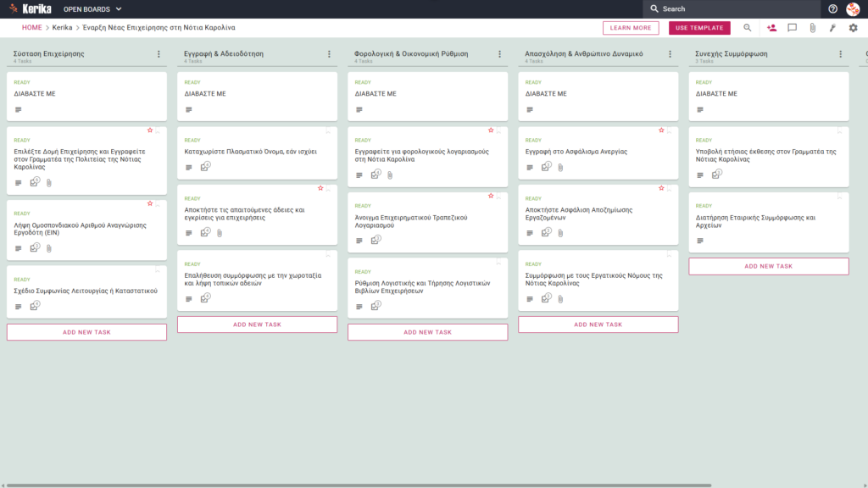
Task: Click board title Έναρξη Νέας Επιχείρησης breadcrumb
Action: click(x=159, y=28)
